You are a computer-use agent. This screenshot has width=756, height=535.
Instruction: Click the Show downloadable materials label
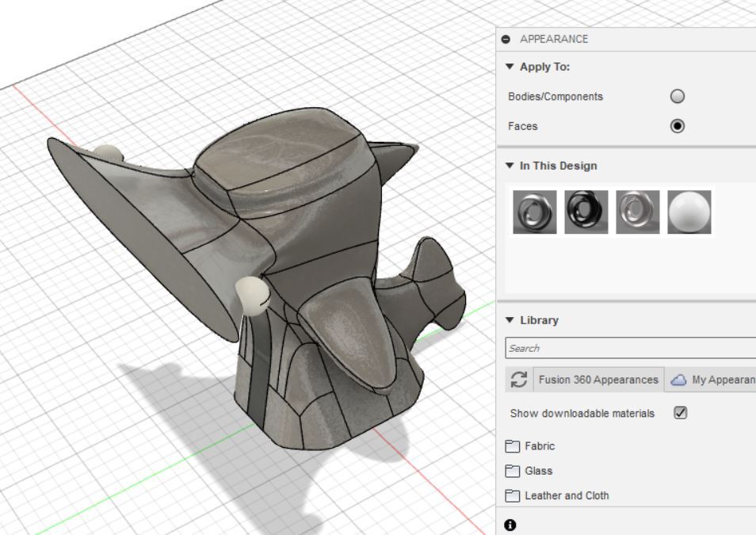tap(582, 414)
